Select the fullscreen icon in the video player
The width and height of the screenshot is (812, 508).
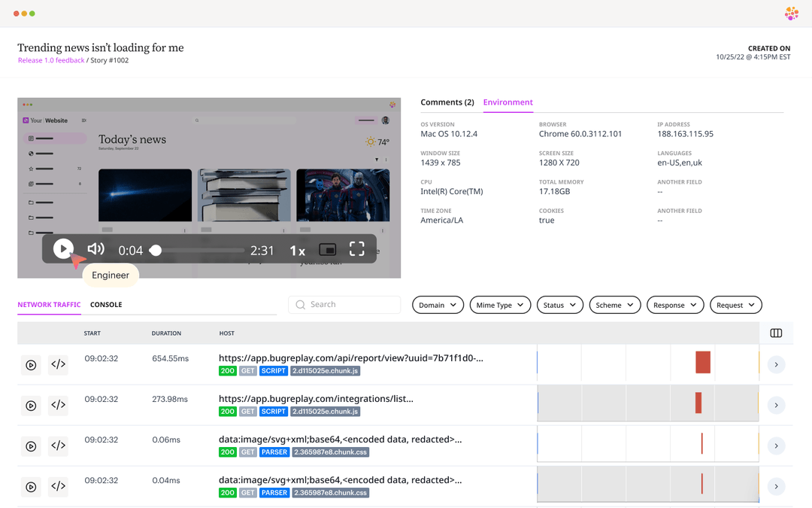point(356,248)
